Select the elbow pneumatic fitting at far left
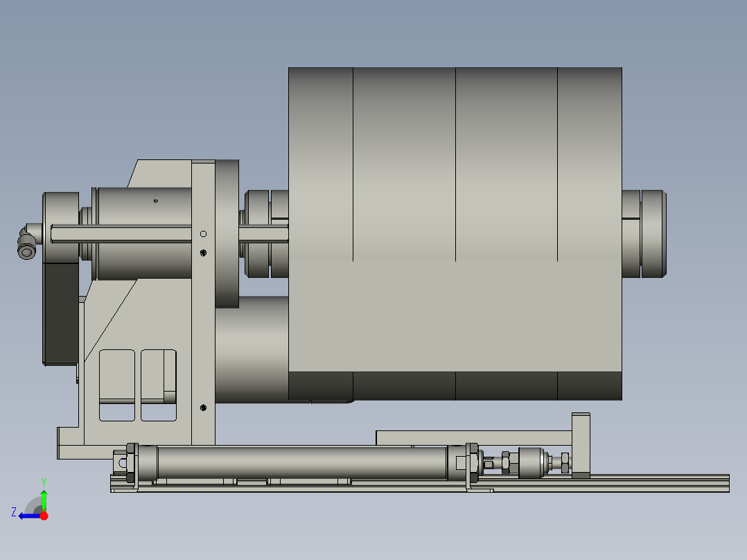747x560 pixels. point(28,242)
